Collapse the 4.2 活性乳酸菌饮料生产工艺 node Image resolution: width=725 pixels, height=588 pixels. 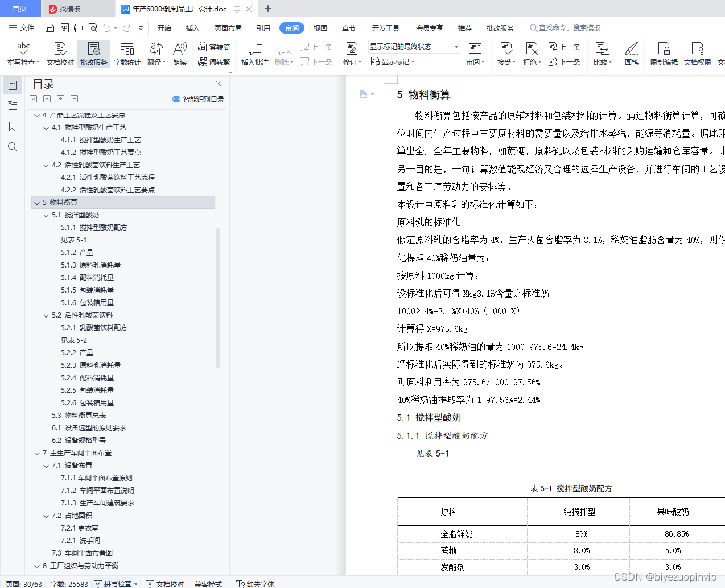[46, 165]
